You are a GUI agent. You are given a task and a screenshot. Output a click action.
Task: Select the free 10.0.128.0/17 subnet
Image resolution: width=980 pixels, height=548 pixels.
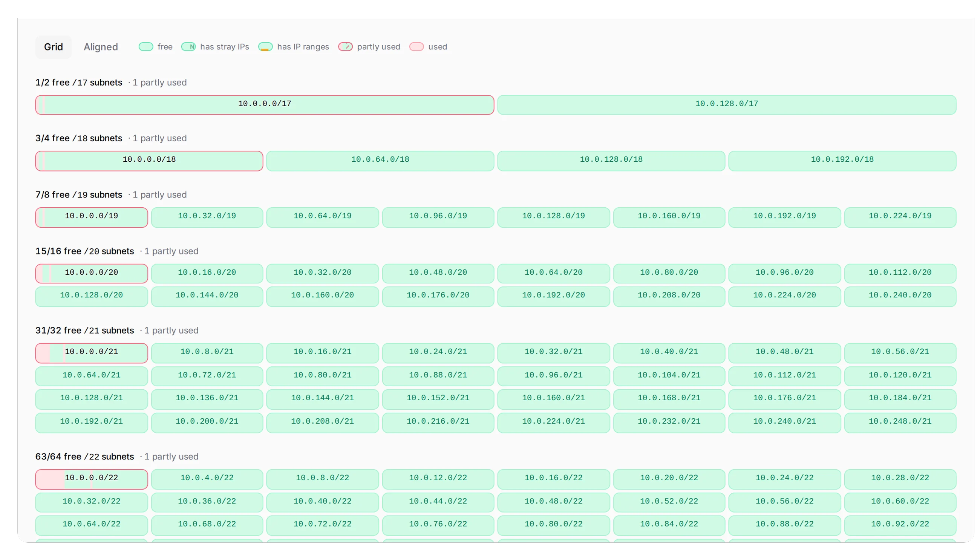click(x=727, y=104)
